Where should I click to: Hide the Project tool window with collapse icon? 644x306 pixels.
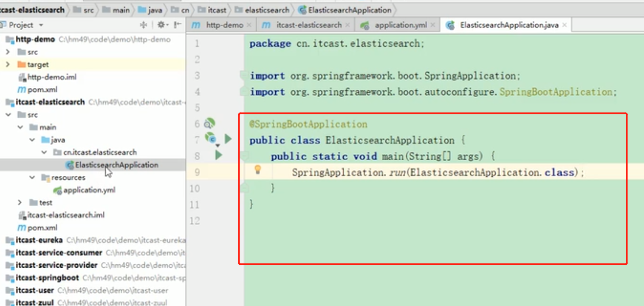point(178,25)
